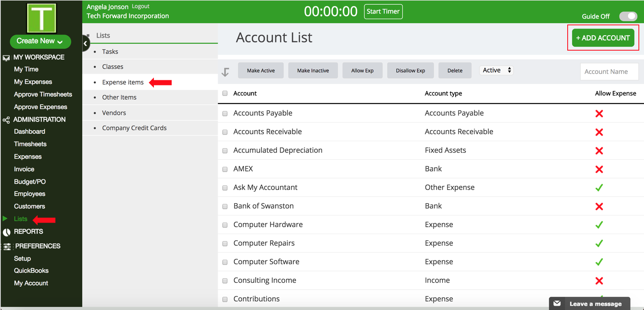Collapse the Lists panel with the chevron arrow

85,43
